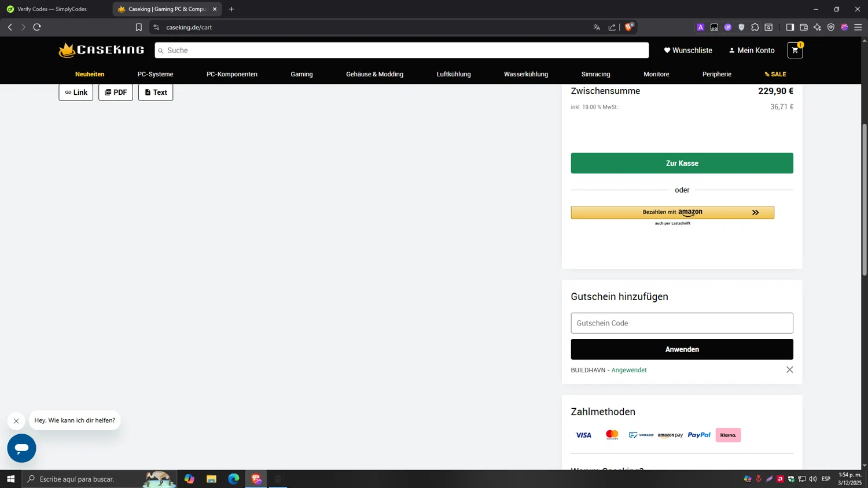Close the Caseking browser tab
The image size is (868, 488).
215,9
